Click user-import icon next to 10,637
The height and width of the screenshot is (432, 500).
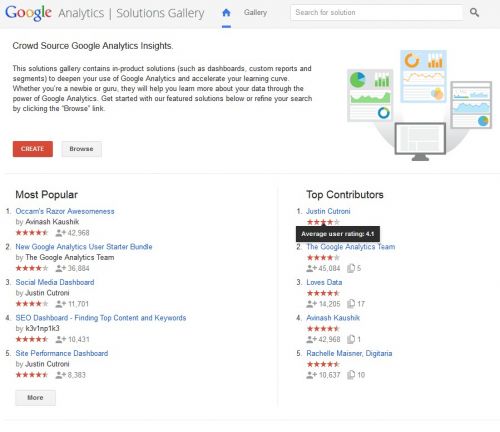(311, 375)
